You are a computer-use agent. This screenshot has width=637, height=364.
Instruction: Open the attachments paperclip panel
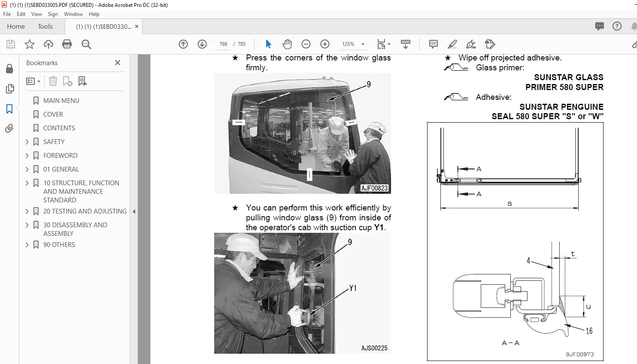point(9,129)
